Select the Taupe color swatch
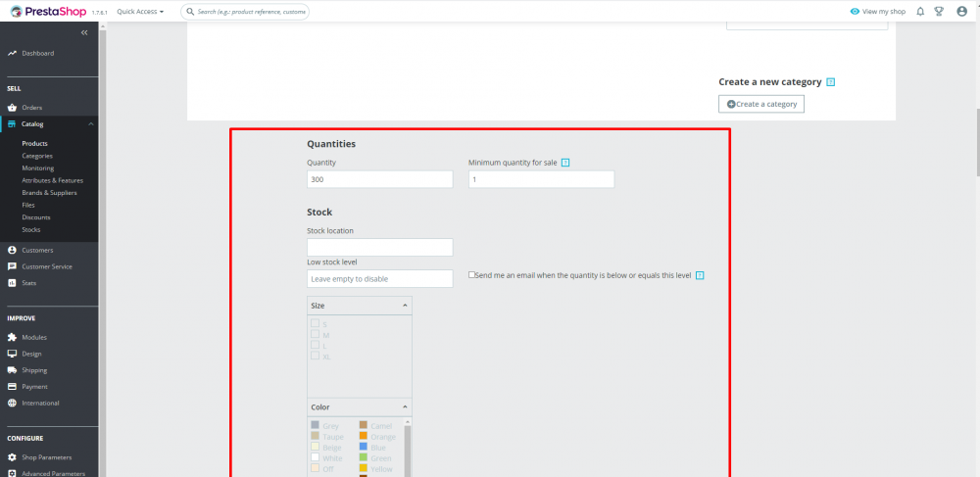Image resolution: width=980 pixels, height=477 pixels. (315, 436)
